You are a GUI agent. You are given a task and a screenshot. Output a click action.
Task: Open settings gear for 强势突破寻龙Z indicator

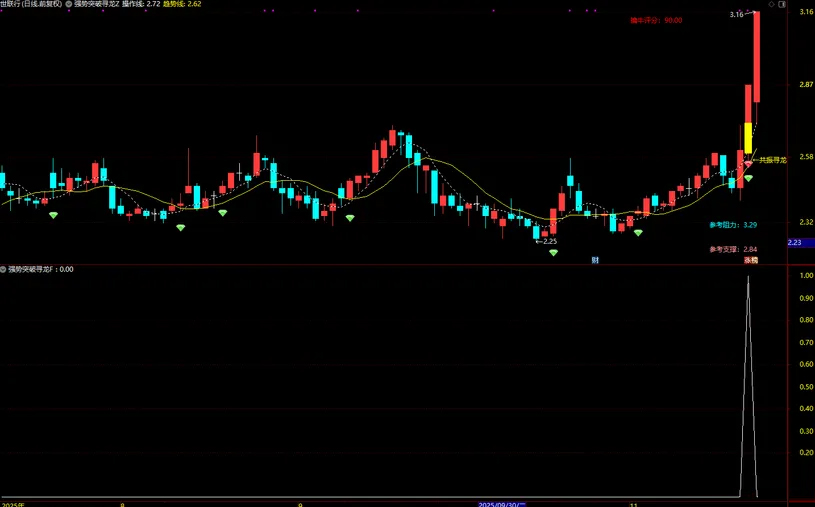(x=68, y=4)
